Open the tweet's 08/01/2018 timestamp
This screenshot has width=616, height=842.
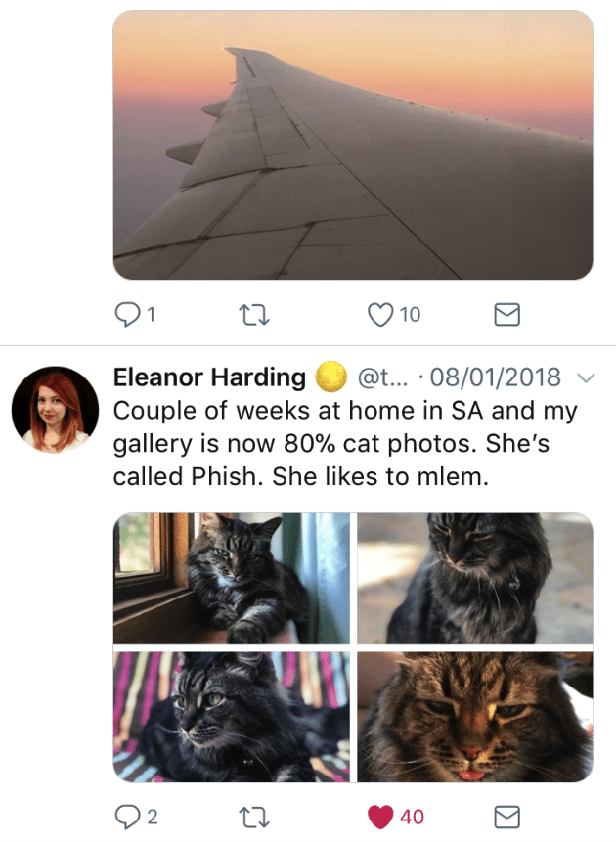(496, 377)
